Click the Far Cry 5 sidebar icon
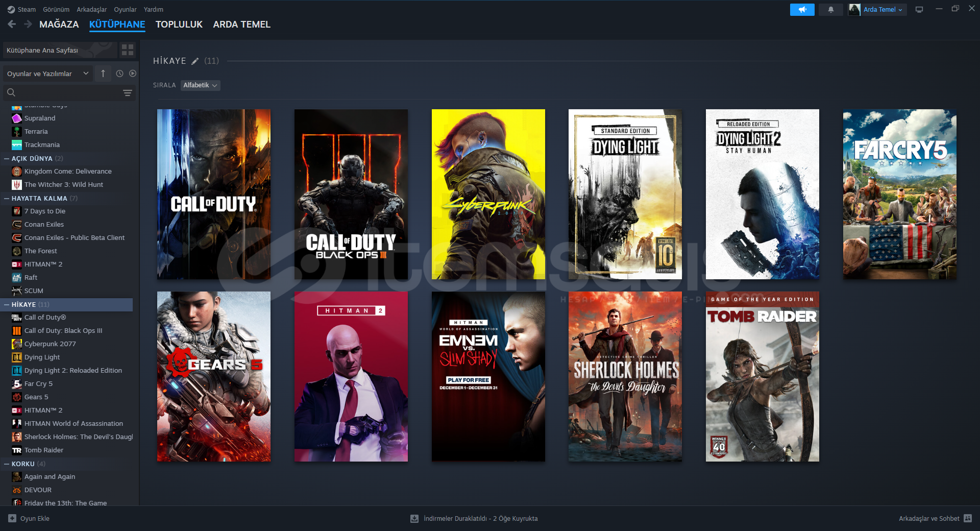This screenshot has width=980, height=531. tap(17, 383)
